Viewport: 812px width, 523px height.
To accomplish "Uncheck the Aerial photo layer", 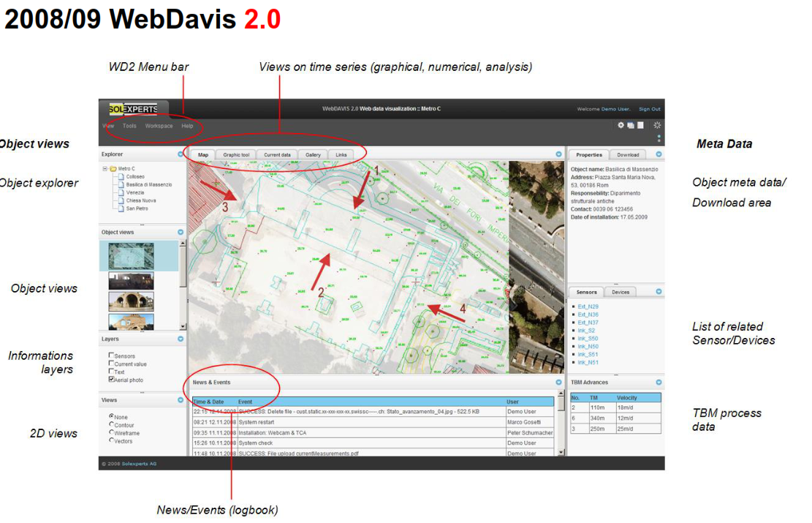I will (111, 380).
